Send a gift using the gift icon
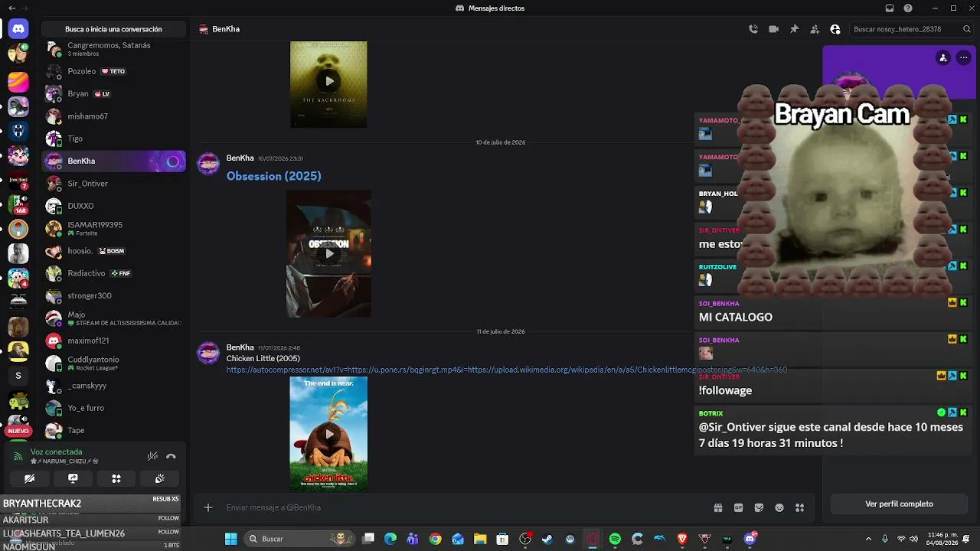980x551 pixels. pos(718,507)
